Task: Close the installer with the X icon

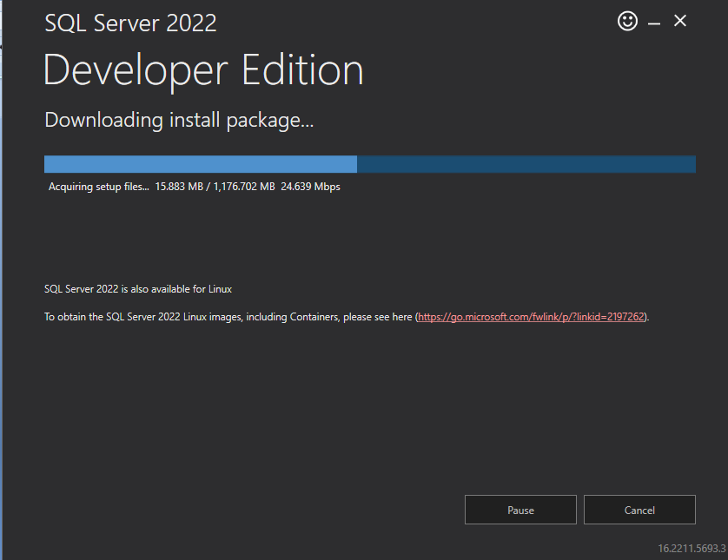Action: click(x=680, y=21)
